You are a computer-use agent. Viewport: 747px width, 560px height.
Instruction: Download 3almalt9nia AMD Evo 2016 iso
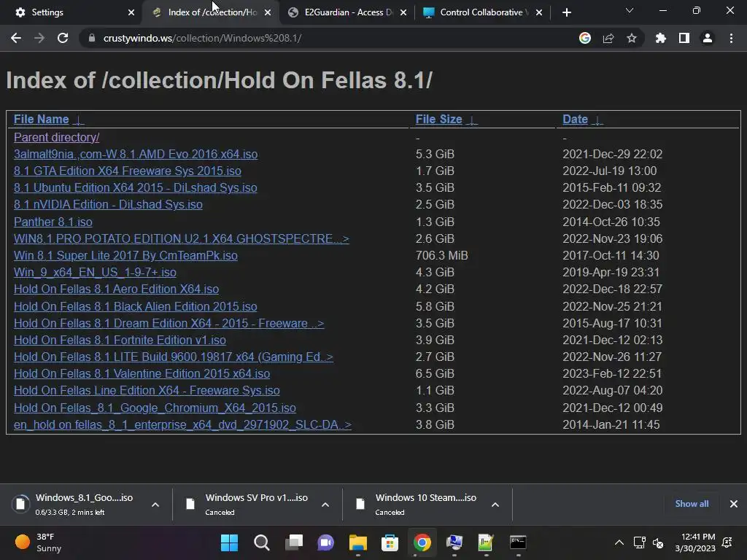tap(136, 155)
